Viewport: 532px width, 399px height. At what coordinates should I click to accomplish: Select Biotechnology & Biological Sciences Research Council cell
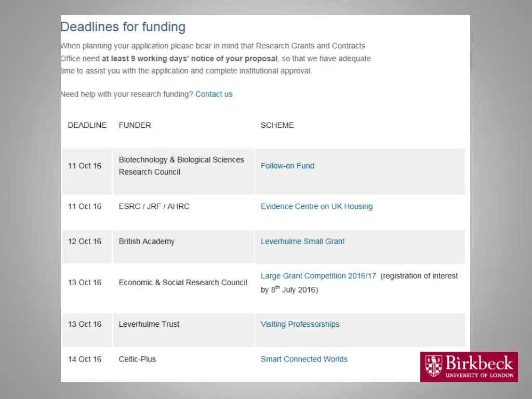click(x=183, y=171)
